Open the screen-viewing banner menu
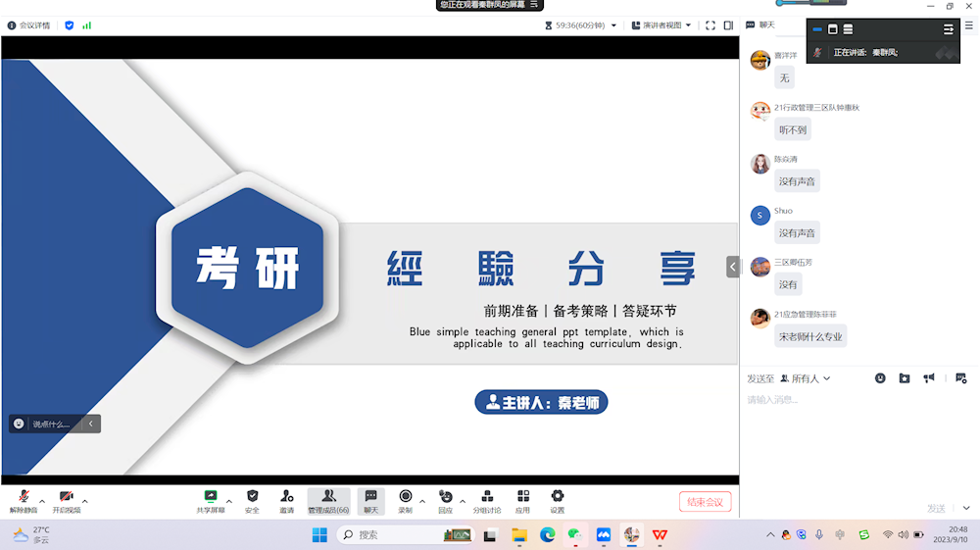Viewport: 980px width, 550px height. [x=534, y=4]
